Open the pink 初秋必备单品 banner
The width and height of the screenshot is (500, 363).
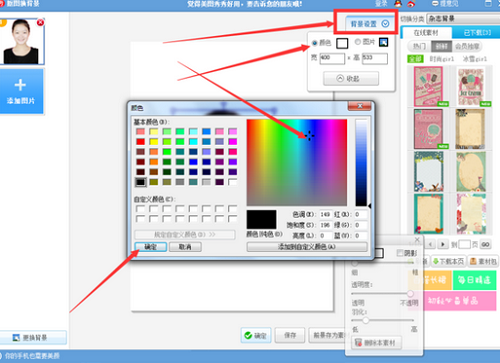[453, 301]
